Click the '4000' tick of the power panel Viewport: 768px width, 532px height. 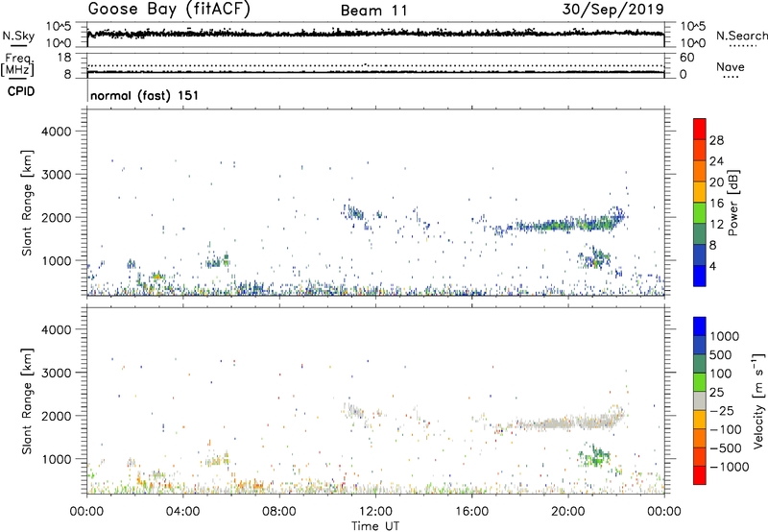[x=56, y=132]
